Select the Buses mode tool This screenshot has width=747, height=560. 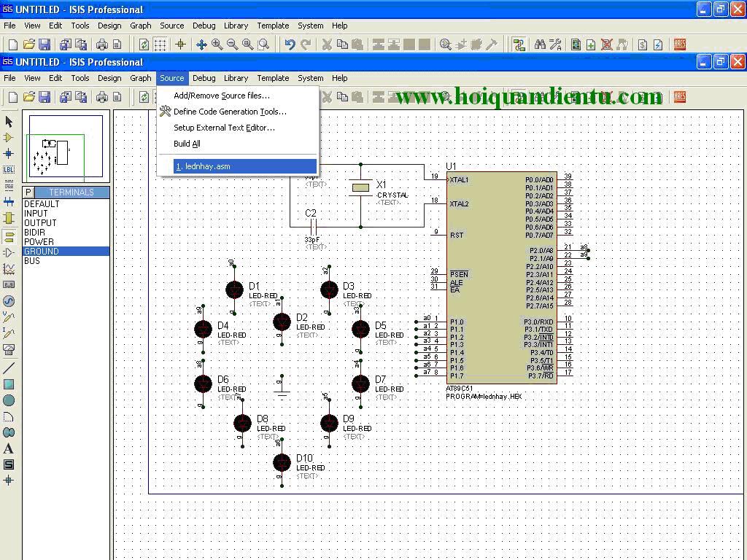tap(9, 202)
